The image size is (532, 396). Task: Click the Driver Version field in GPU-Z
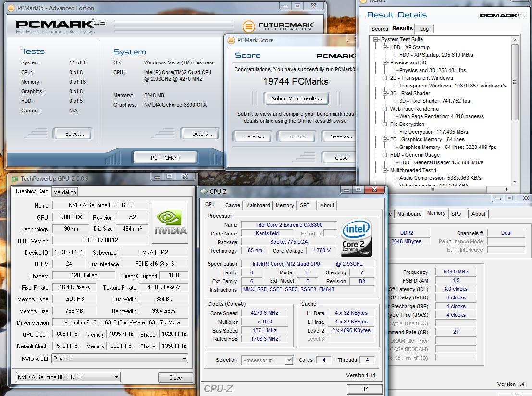click(121, 322)
